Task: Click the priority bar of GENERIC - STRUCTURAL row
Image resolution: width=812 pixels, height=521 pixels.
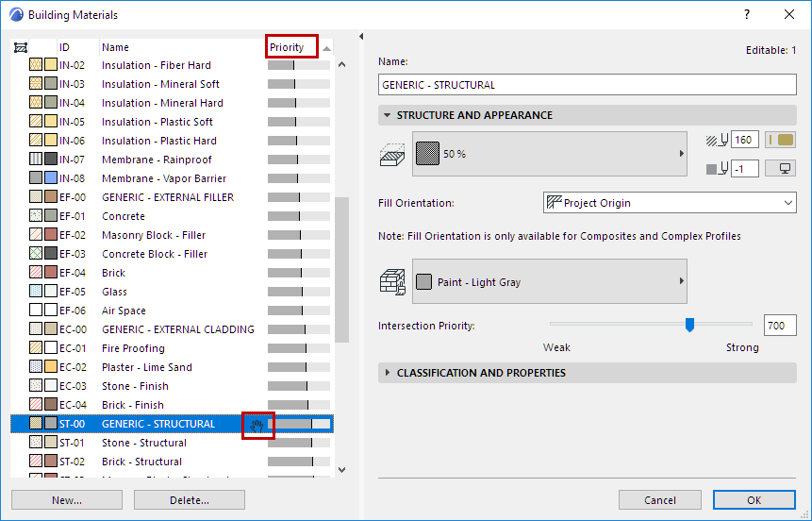Action: [299, 424]
